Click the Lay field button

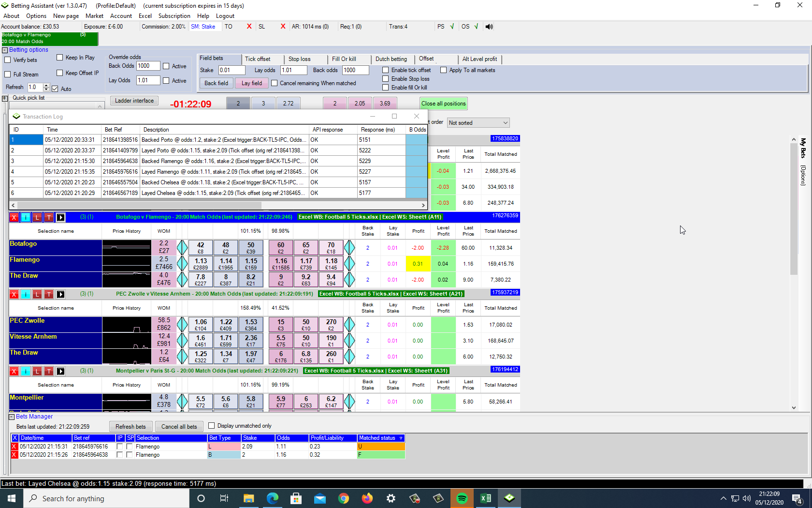point(252,83)
